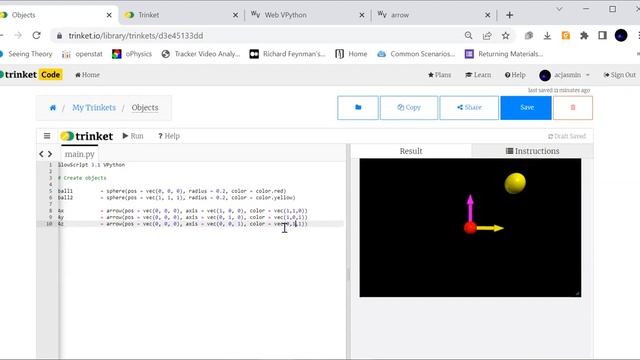Open the Home bookmark
640x360 pixels.
(351, 54)
